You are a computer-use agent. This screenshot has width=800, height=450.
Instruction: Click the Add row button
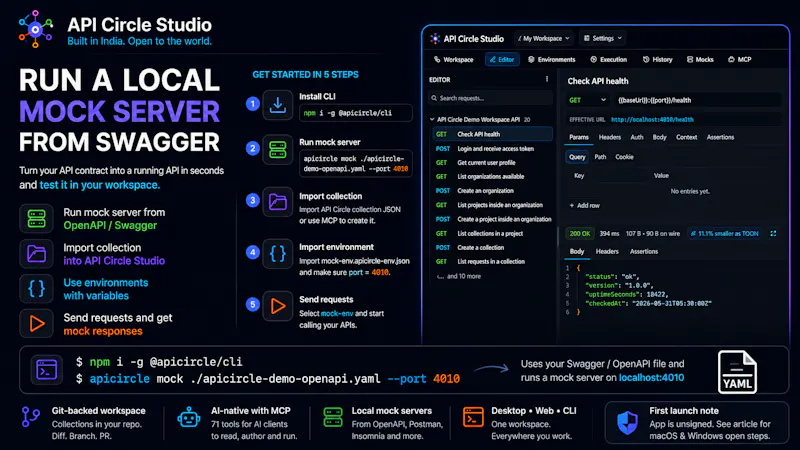(585, 206)
